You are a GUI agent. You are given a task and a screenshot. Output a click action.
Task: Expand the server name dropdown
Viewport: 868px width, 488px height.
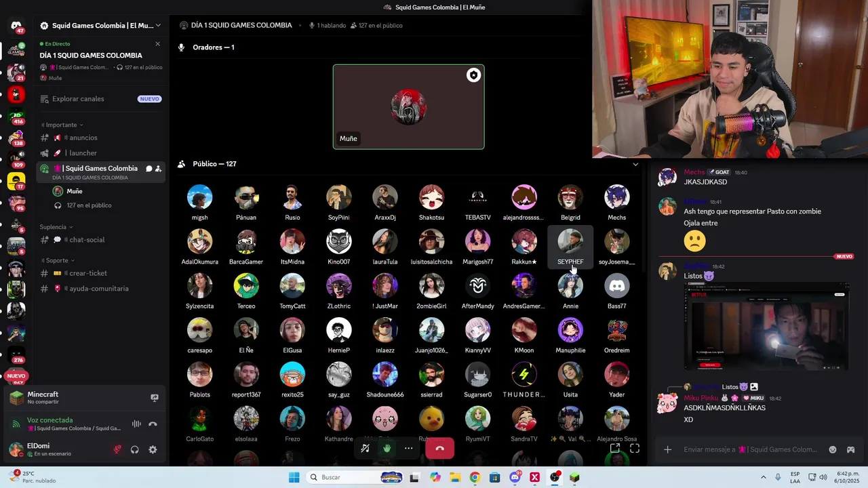pos(158,26)
